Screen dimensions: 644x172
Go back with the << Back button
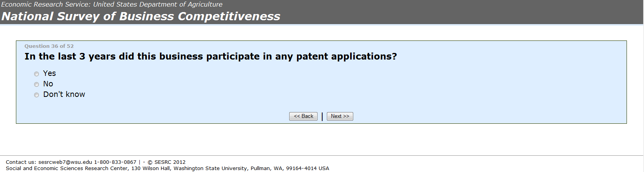[303, 116]
